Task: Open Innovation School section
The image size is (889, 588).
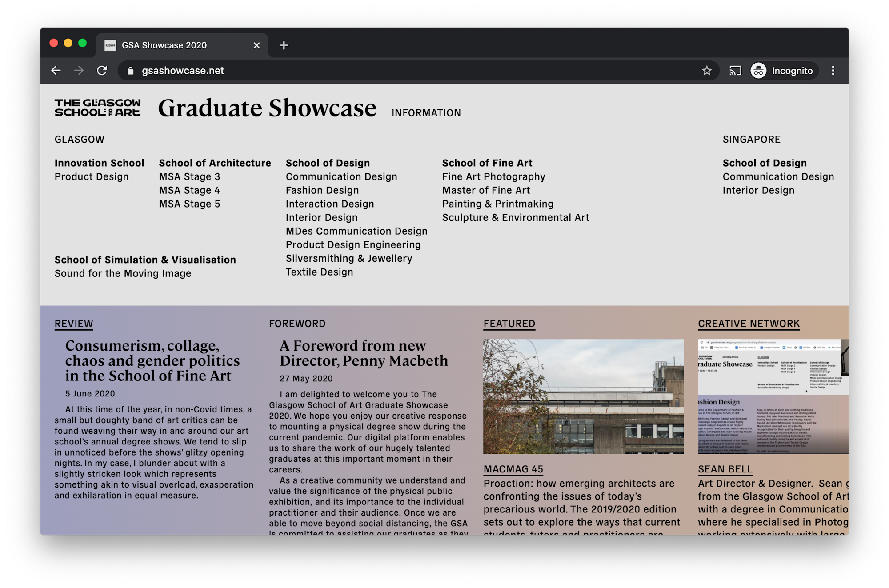Action: [x=100, y=163]
